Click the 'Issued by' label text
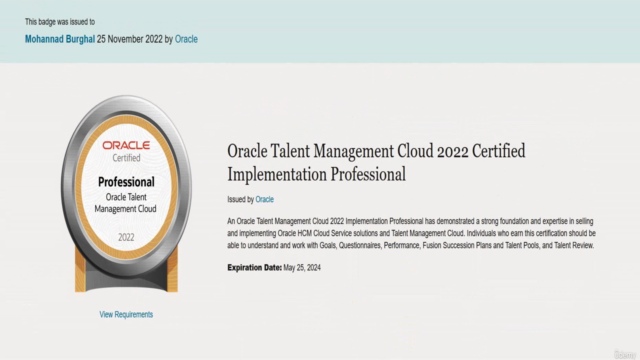The height and width of the screenshot is (360, 640). point(240,200)
